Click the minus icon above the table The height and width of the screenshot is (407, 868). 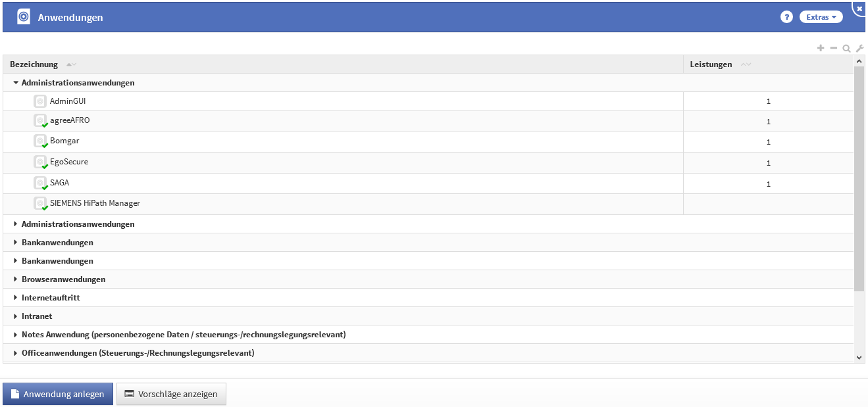point(834,48)
